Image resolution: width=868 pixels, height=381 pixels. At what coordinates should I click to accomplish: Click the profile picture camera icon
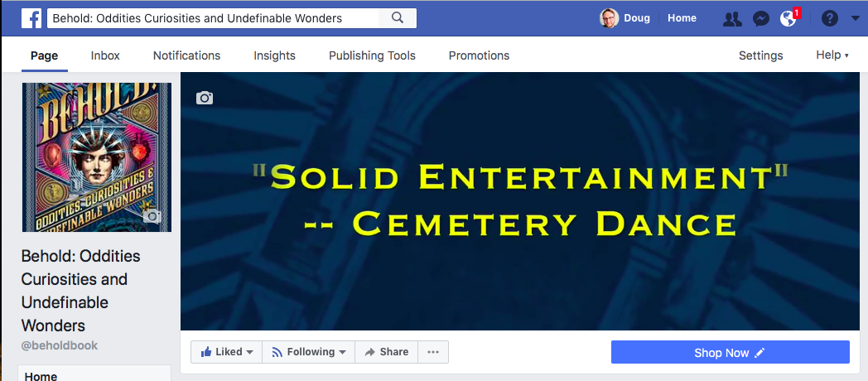tap(152, 216)
